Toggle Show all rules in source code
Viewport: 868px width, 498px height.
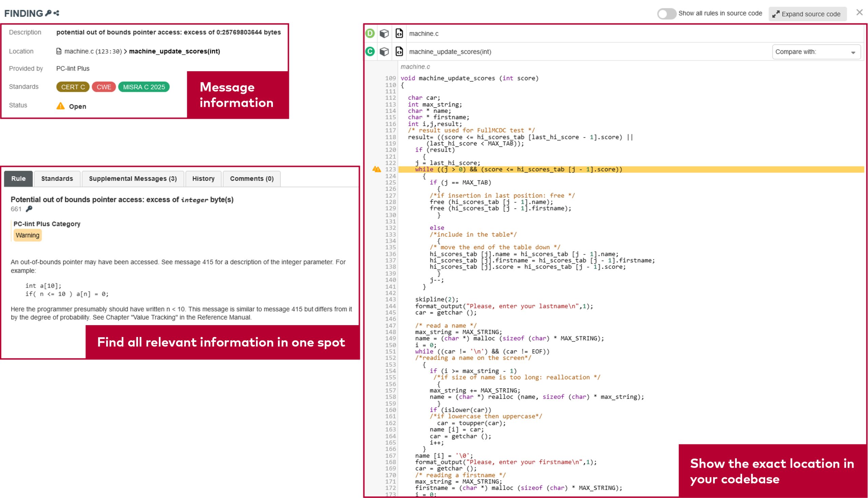[666, 14]
